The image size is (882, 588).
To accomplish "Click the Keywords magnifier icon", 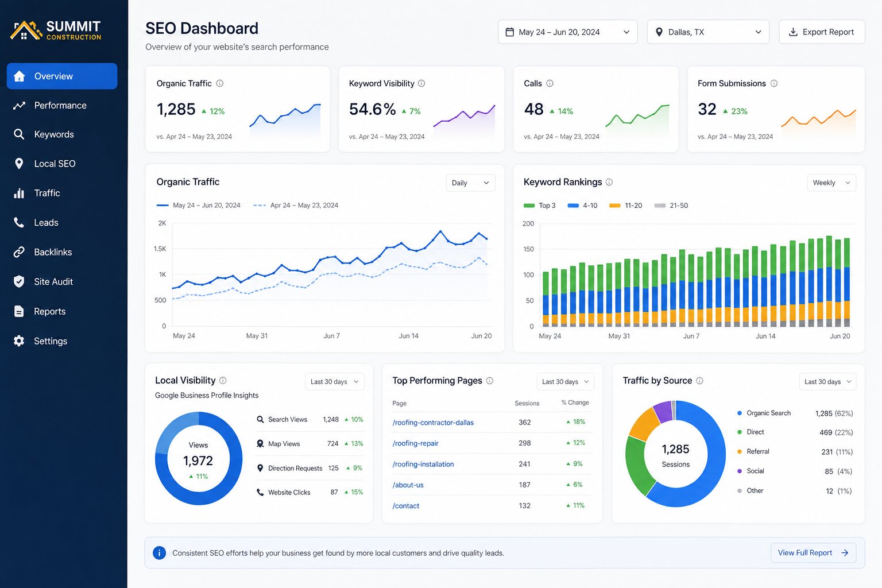I will 19,134.
